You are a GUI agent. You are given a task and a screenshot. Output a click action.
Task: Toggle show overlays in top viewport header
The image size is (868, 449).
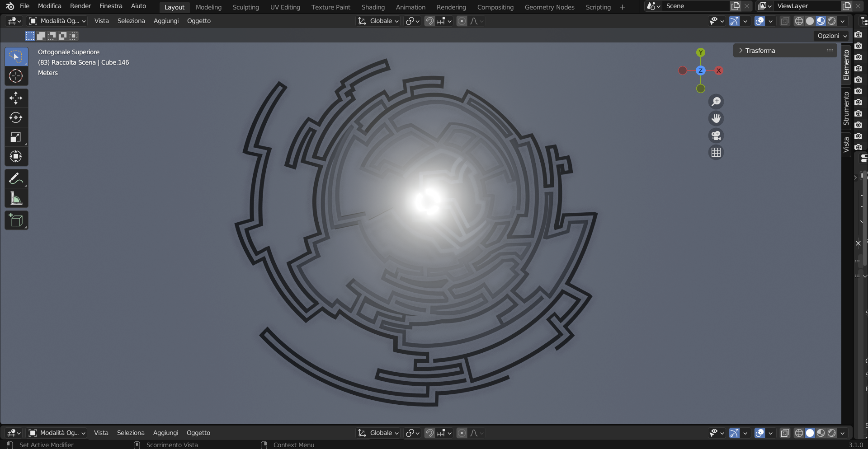760,21
